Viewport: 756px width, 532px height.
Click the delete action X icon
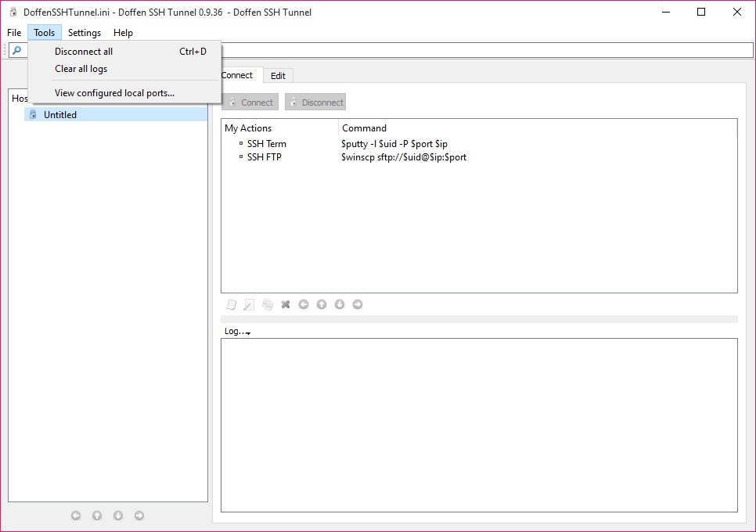tap(286, 304)
